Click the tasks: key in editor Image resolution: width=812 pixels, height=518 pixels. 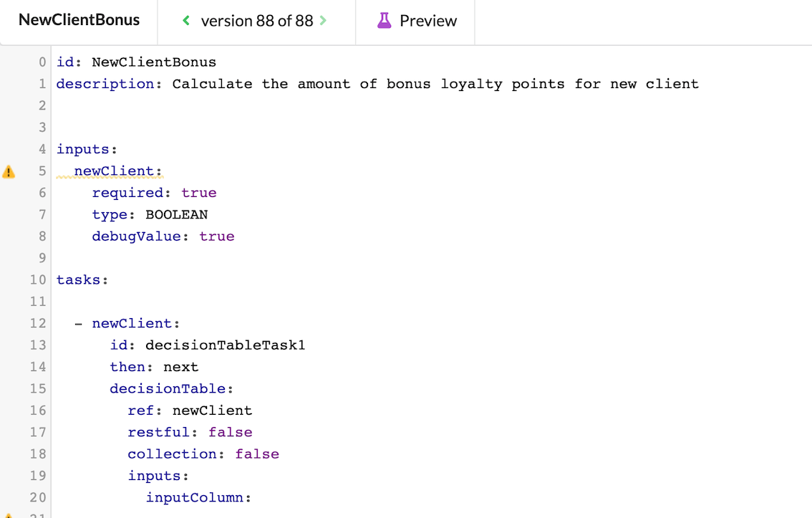[x=82, y=279]
